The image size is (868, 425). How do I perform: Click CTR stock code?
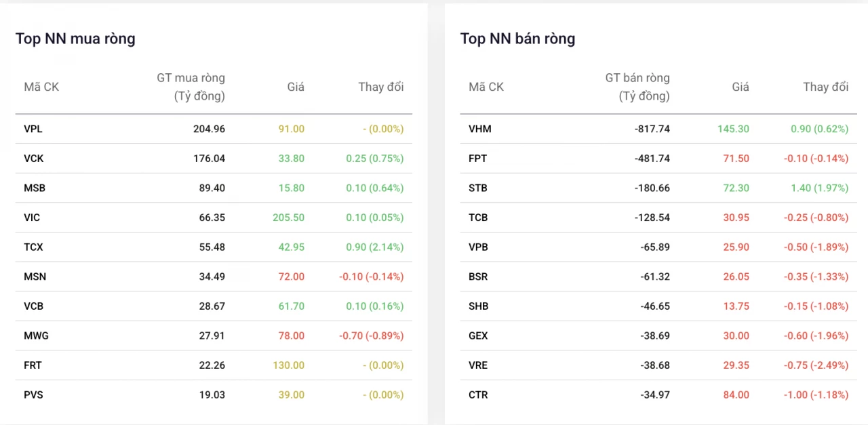[478, 394]
